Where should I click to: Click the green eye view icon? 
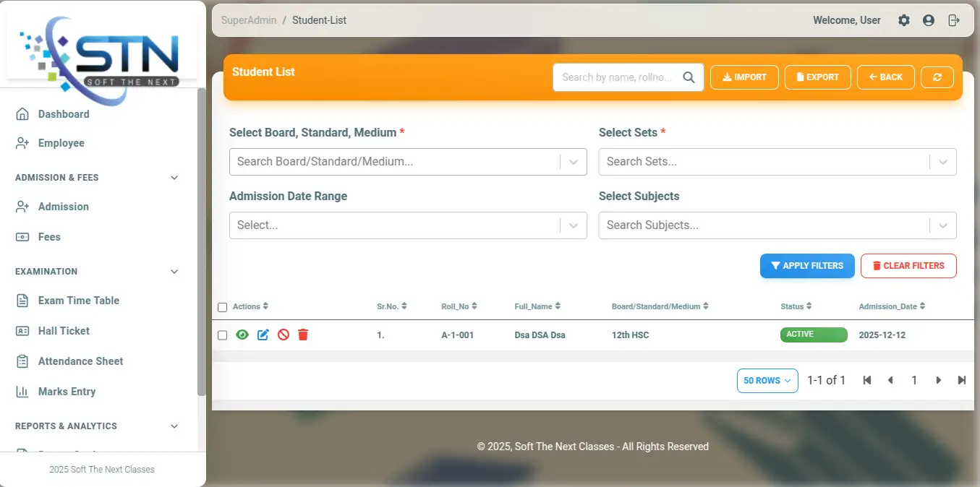pos(242,335)
